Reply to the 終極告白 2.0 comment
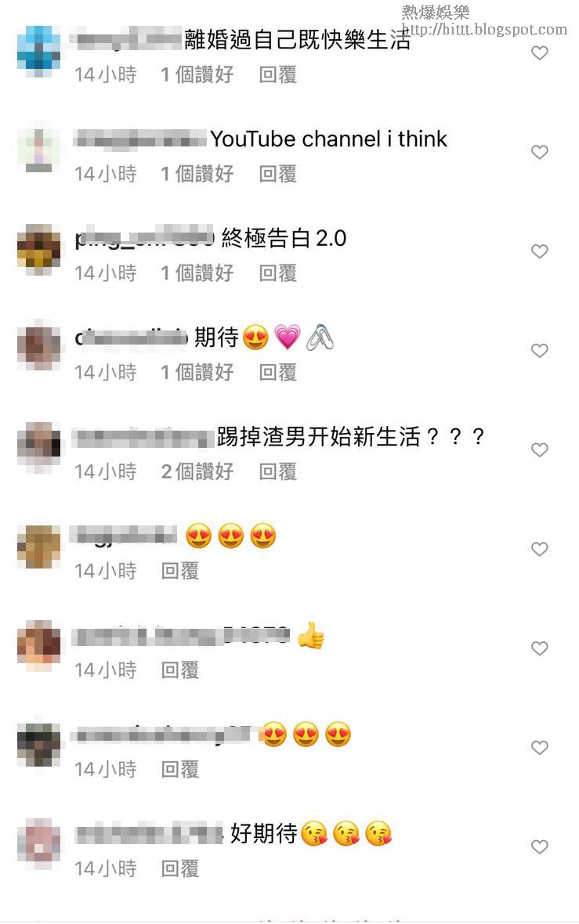The height and width of the screenshot is (924, 579). 277,273
